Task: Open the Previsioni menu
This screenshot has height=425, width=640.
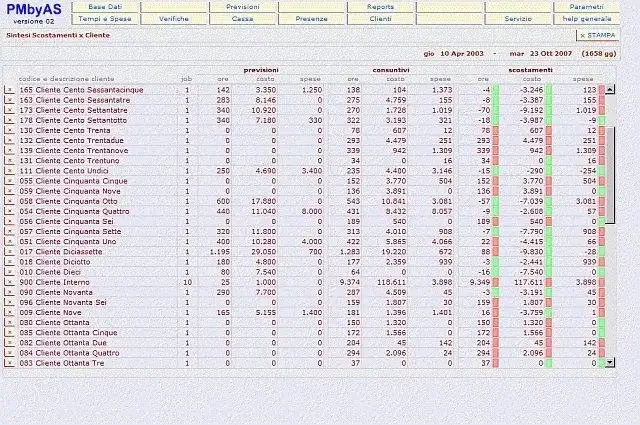Action: [242, 7]
